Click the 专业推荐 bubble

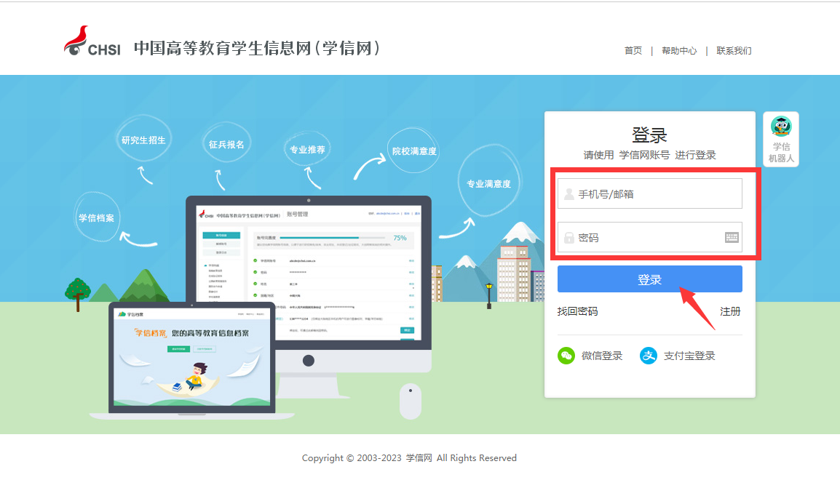pyautogui.click(x=307, y=149)
